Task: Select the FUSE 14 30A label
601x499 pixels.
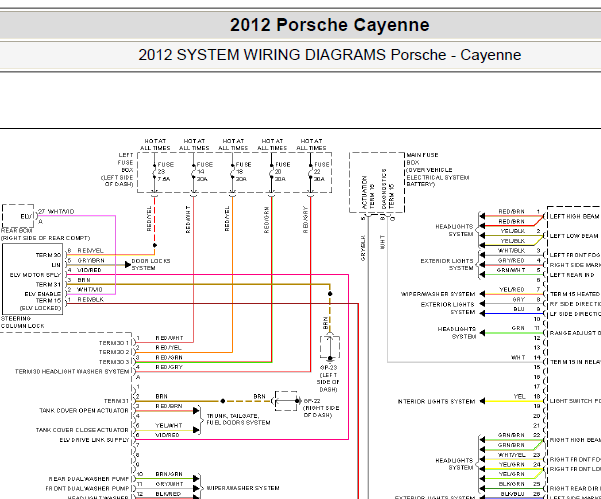Action: (204, 171)
